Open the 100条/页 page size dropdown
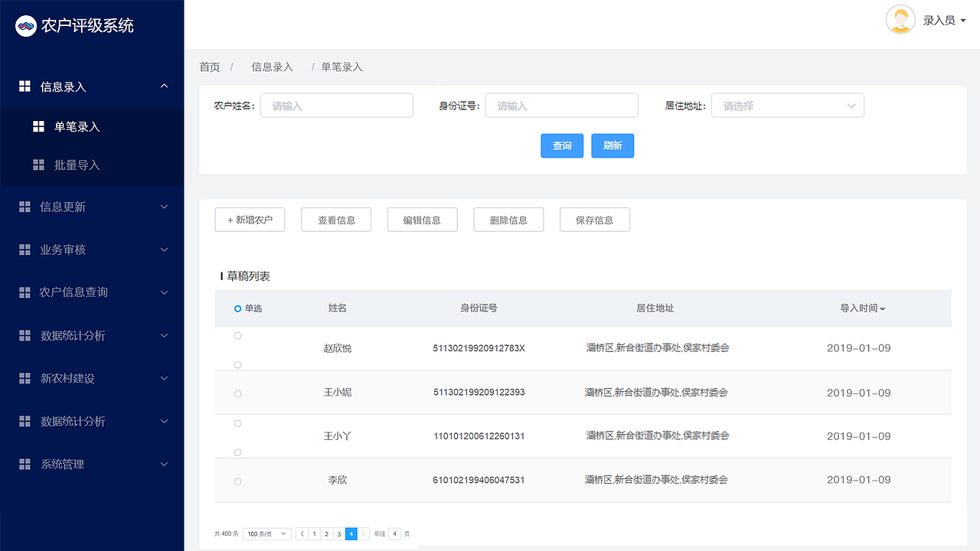The width and height of the screenshot is (980, 551). [x=266, y=533]
